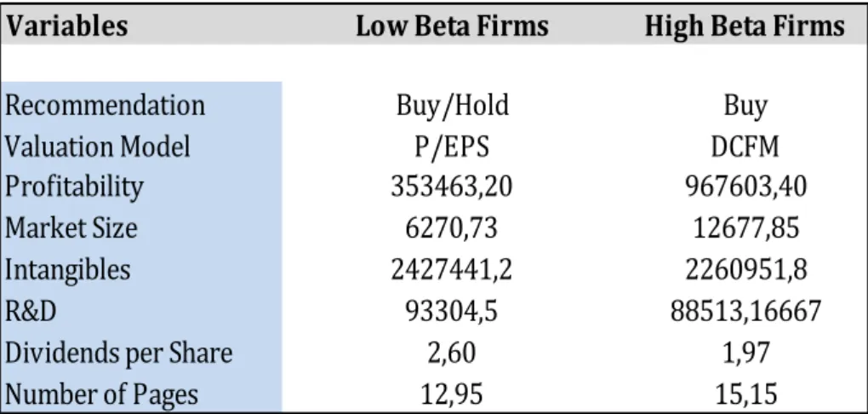Click the Recommendation row label
Image resolution: width=868 pixels, height=414 pixels.
point(105,106)
